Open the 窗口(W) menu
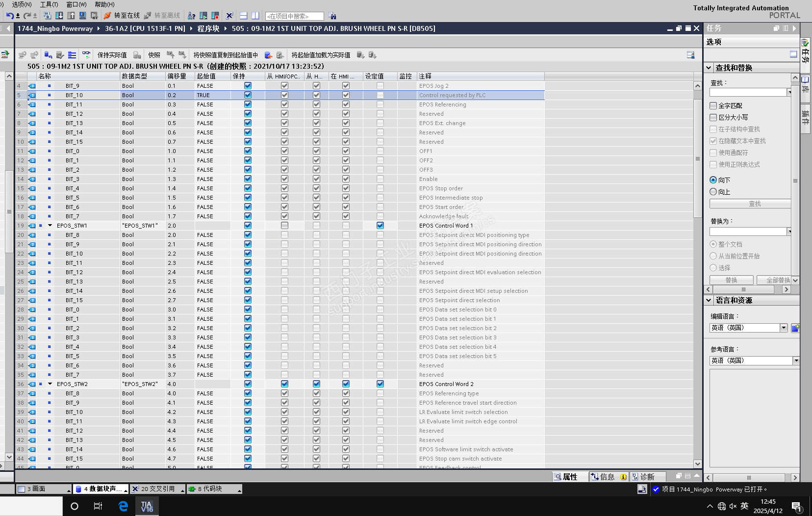 pos(76,4)
